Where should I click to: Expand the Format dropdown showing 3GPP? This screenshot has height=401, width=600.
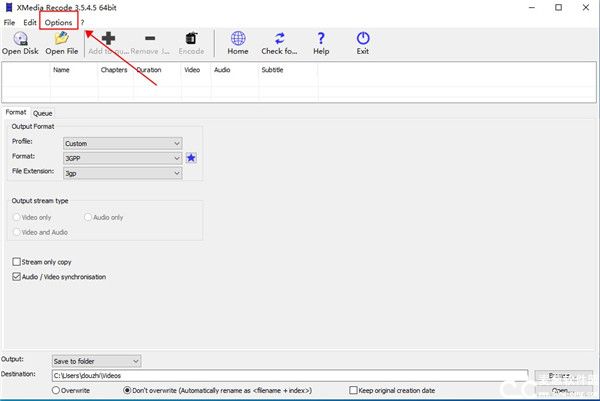(x=122, y=158)
